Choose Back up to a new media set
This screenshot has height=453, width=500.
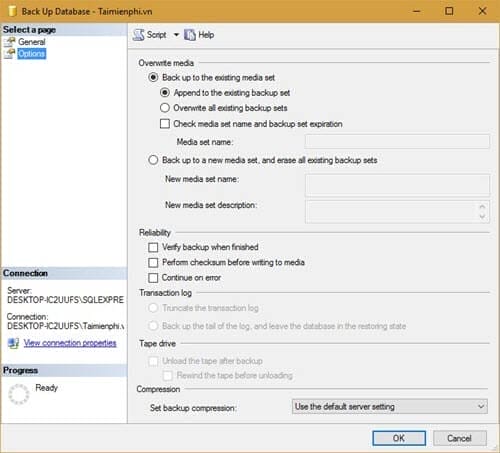tap(153, 160)
